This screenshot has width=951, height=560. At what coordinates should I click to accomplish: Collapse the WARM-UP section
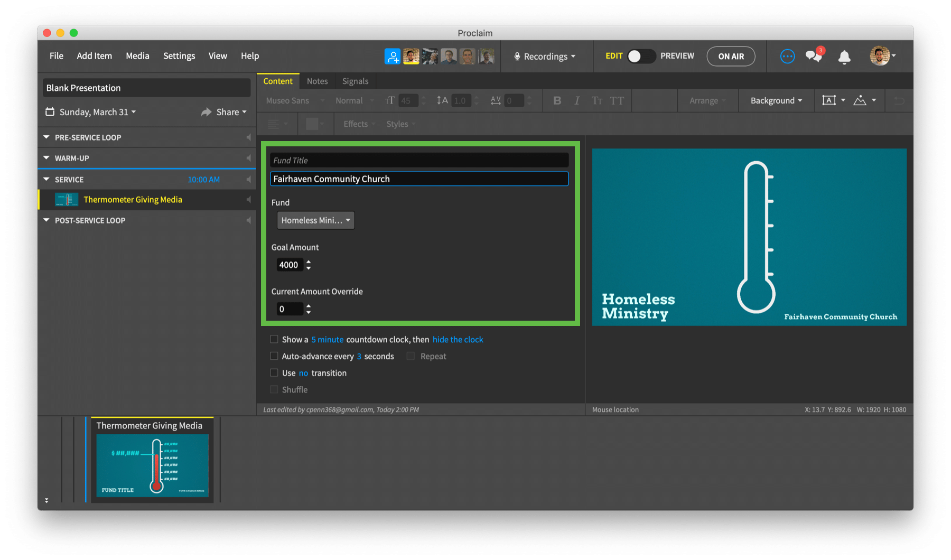(46, 158)
